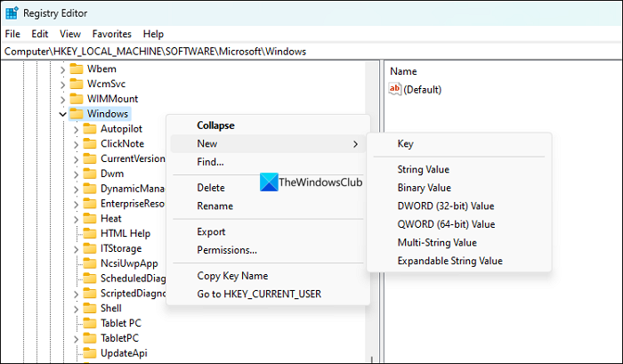This screenshot has width=623, height=364.
Task: Click the HTML Help folder icon
Action: click(x=90, y=233)
